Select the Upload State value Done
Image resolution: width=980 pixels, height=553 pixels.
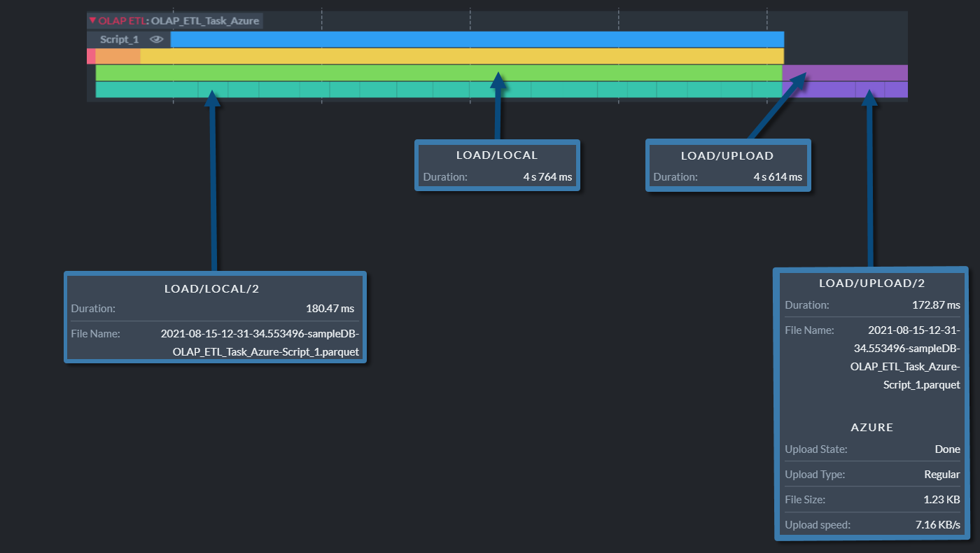(947, 449)
